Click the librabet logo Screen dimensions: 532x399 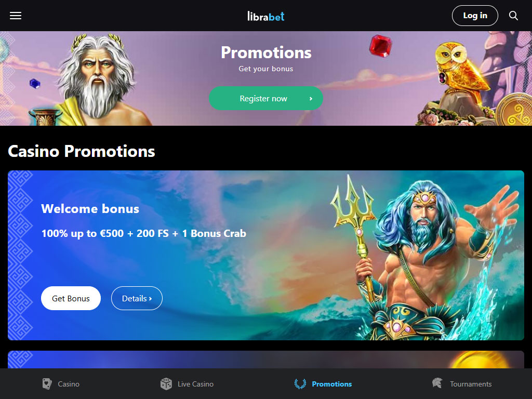(x=266, y=16)
